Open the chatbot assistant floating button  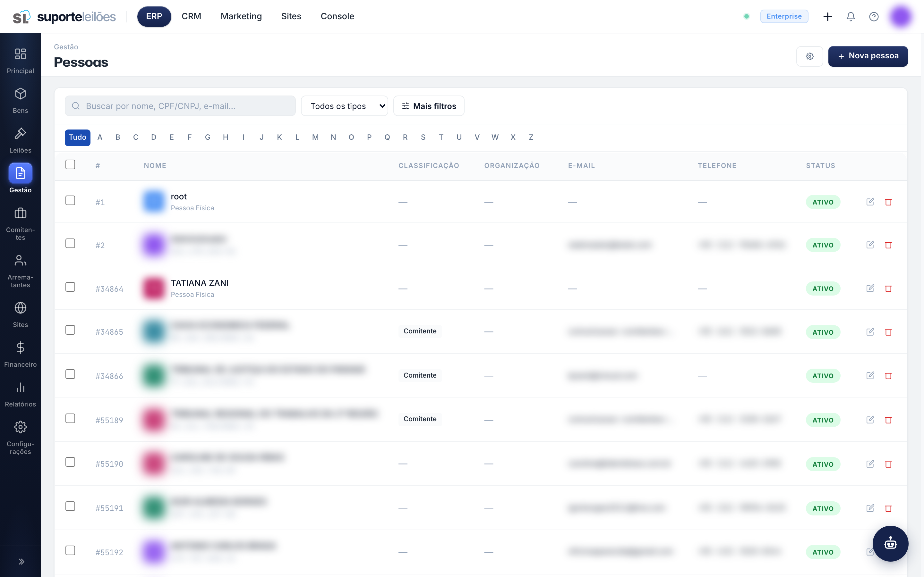pyautogui.click(x=890, y=543)
